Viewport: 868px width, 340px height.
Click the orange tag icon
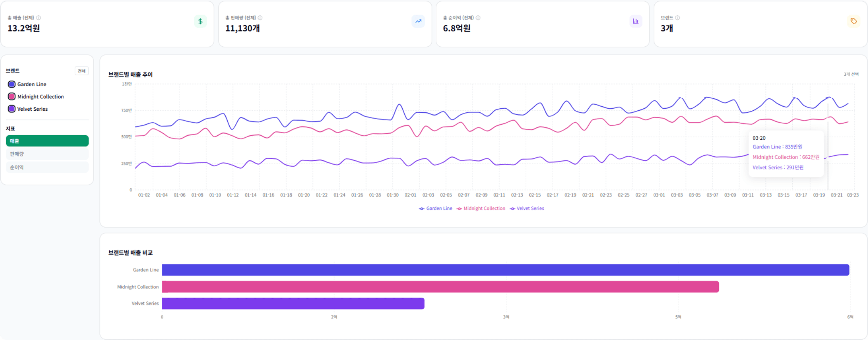pyautogui.click(x=854, y=21)
